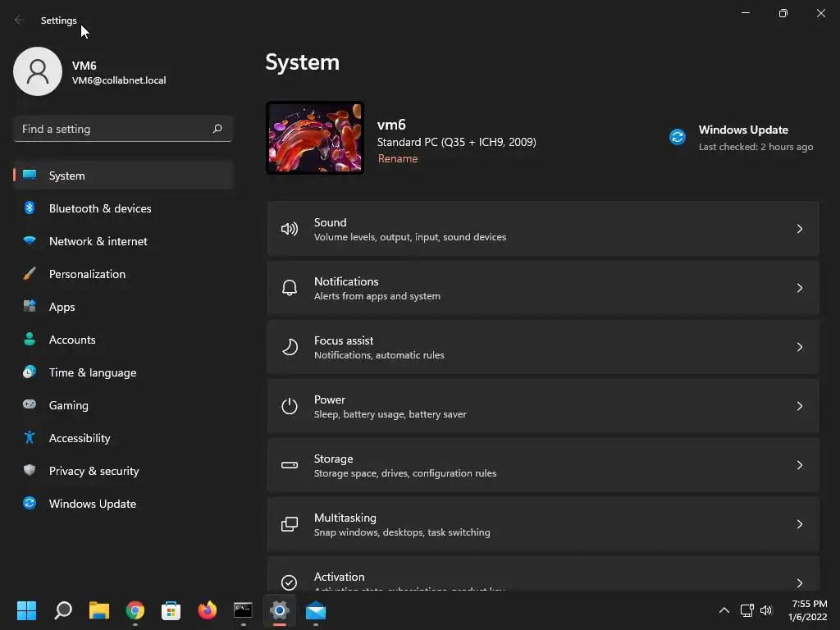Open the Notifications row chevron

799,288
